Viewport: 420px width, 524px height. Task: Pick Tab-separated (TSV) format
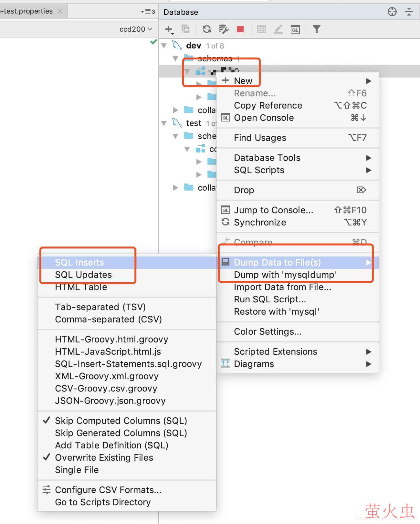(127, 307)
